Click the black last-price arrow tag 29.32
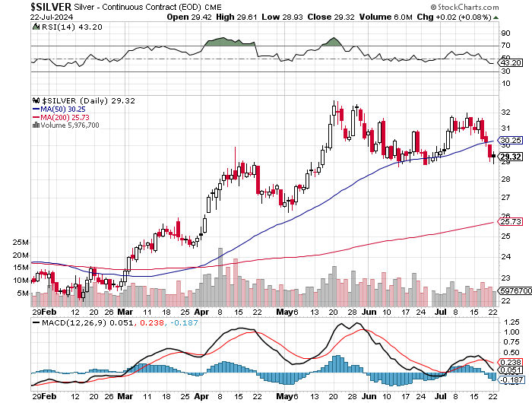 [511, 157]
